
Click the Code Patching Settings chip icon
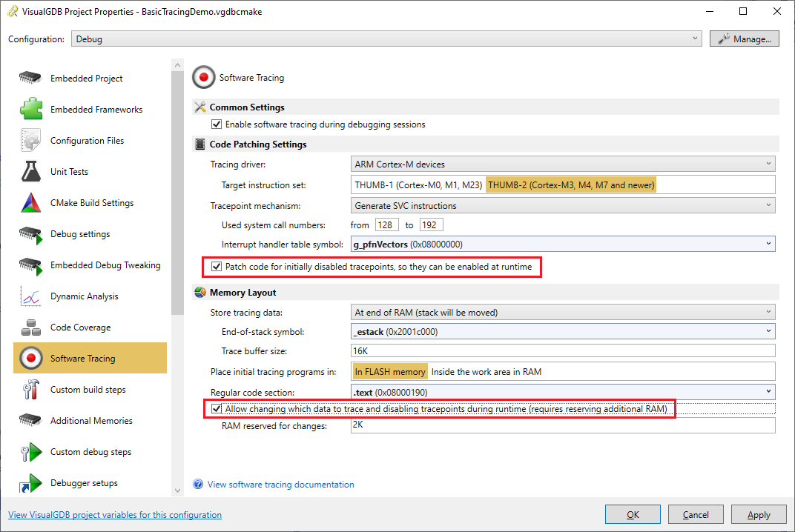tap(199, 144)
